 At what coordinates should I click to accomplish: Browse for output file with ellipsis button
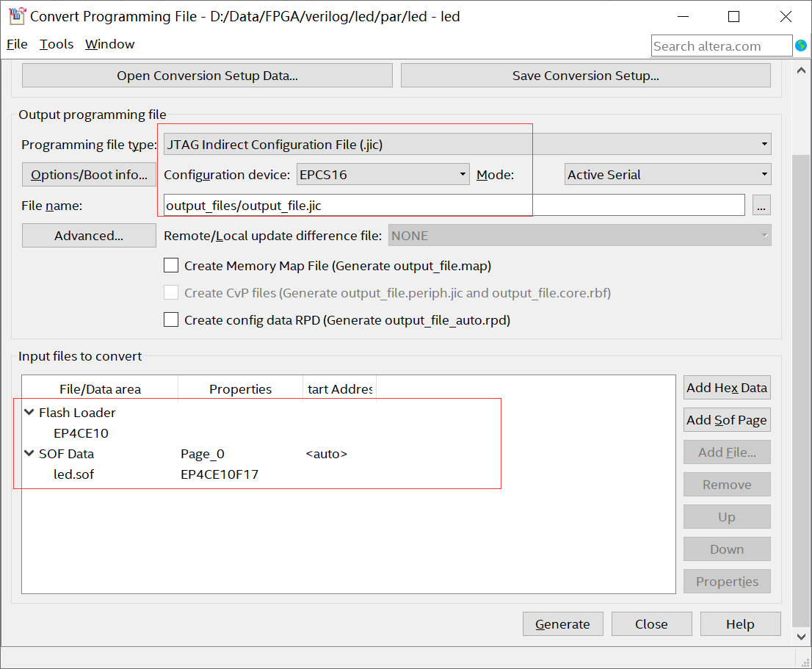click(x=761, y=205)
